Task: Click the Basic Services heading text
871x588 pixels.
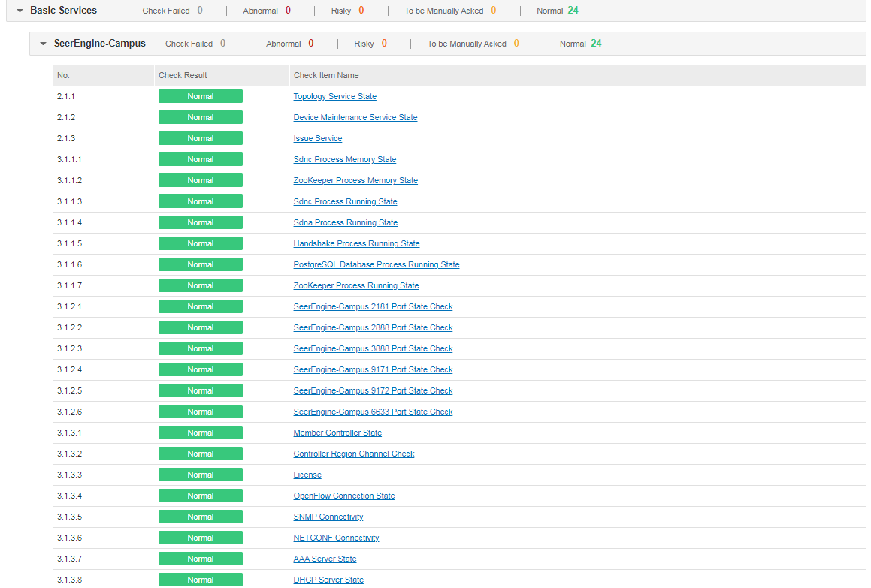Action: point(63,11)
